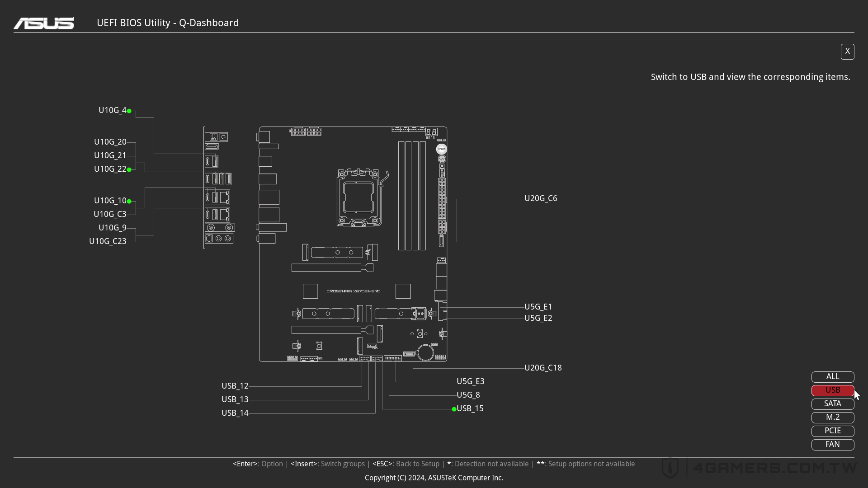Click the 8-pin CPU power connectors at top
Screen dimensions: 868x488
pyautogui.click(x=306, y=131)
